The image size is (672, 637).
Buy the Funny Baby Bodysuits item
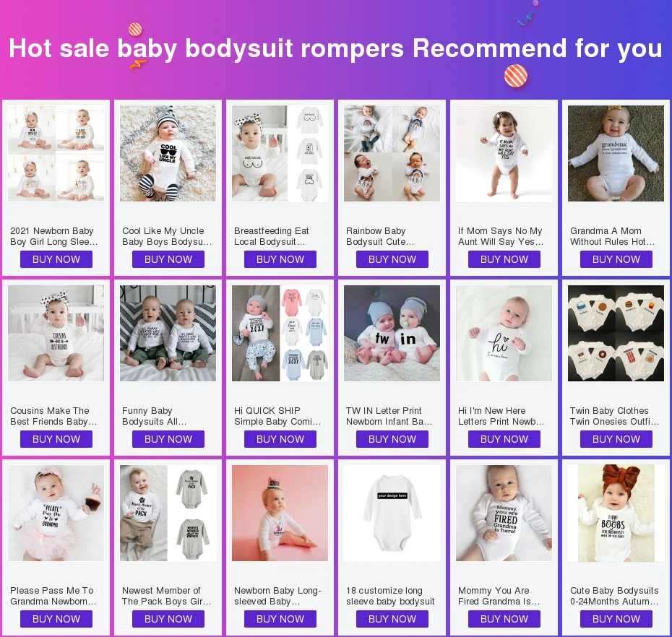[x=168, y=439]
